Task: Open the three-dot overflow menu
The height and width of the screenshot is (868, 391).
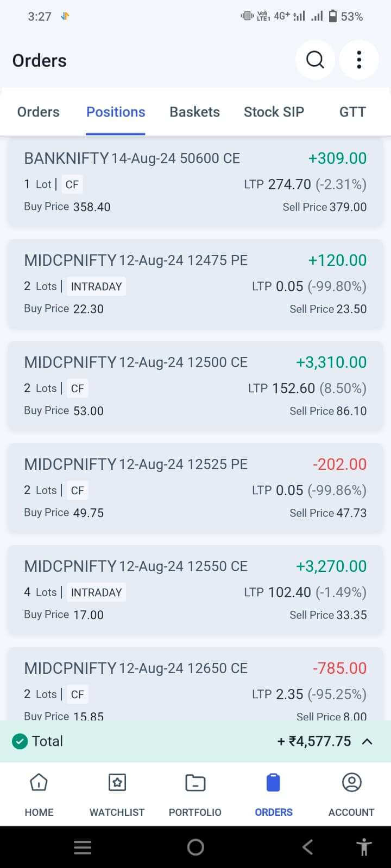Action: tap(358, 60)
